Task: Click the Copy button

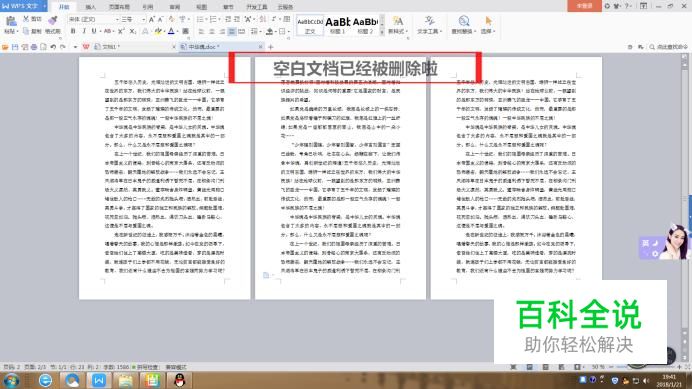Action: [32, 31]
